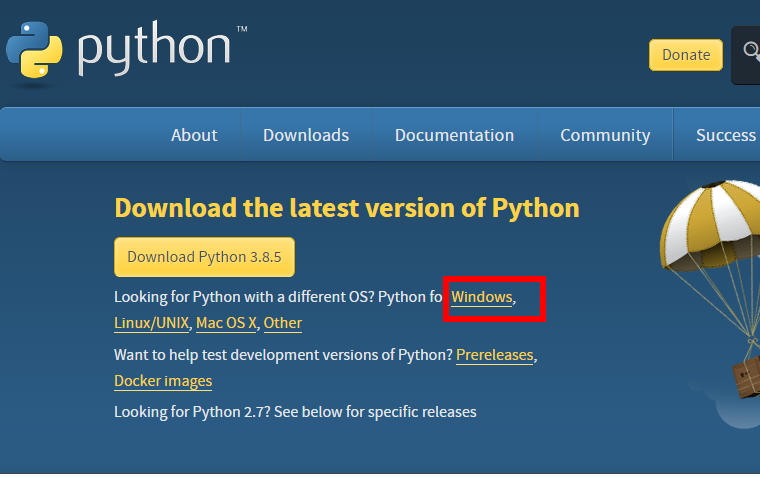760x477 pixels.
Task: Open the Prereleases link
Action: (x=494, y=355)
